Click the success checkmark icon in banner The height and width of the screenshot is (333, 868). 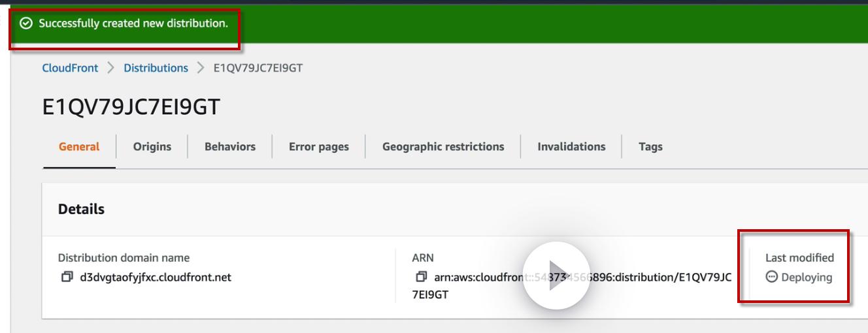pyautogui.click(x=26, y=24)
